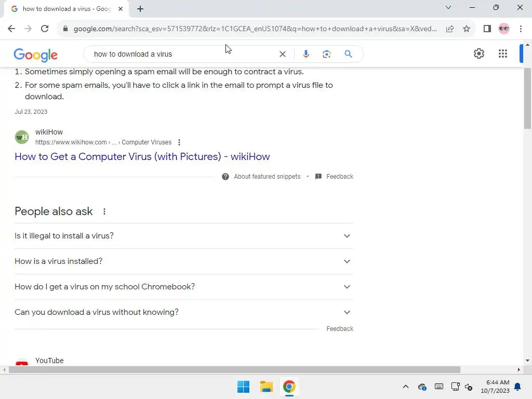Open the touch keyboard tray icon
This screenshot has height=399, width=532.
pos(438,387)
